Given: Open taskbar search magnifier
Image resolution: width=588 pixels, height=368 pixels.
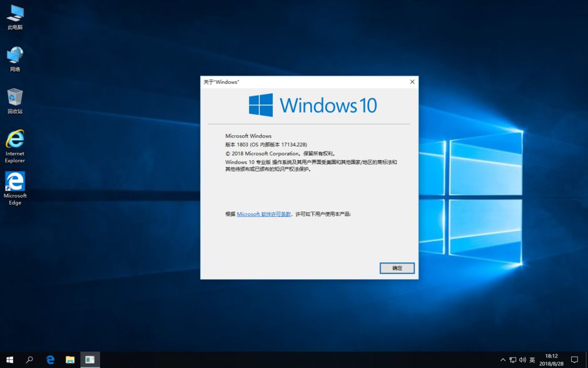Looking at the screenshot, I should pos(29,360).
